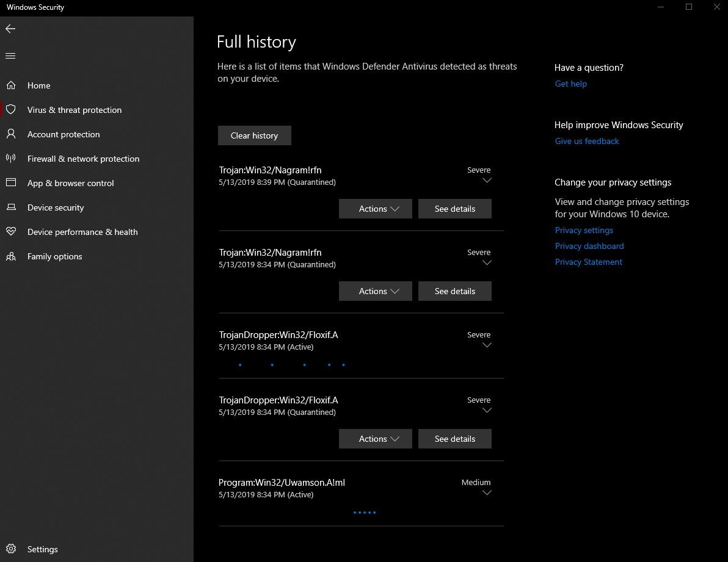The height and width of the screenshot is (562, 728).
Task: Click the App & browser control window icon
Action: click(x=11, y=183)
